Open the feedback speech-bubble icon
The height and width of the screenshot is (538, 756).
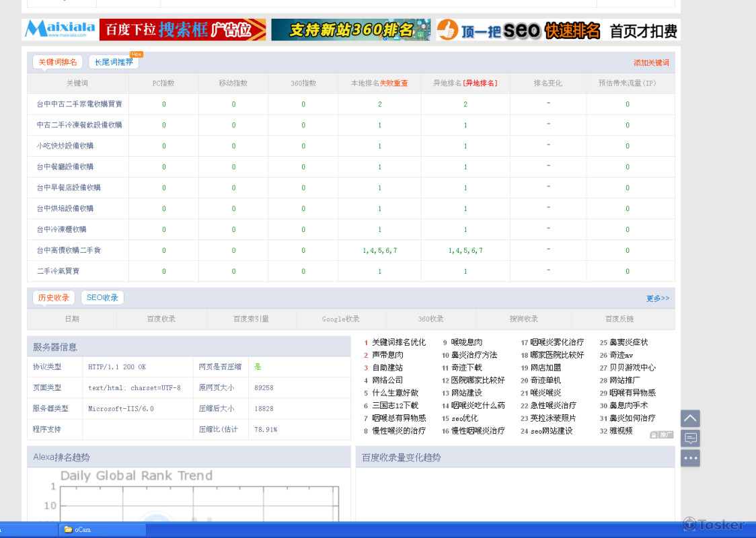(690, 438)
